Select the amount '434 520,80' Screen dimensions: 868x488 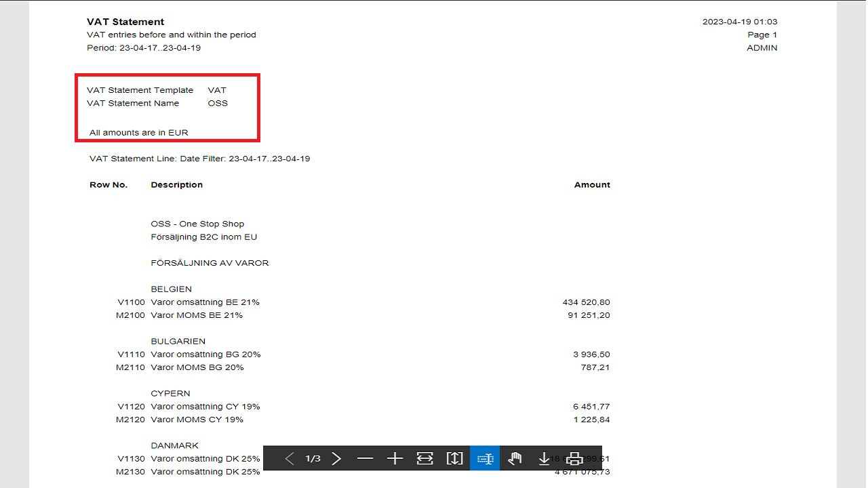click(x=586, y=302)
